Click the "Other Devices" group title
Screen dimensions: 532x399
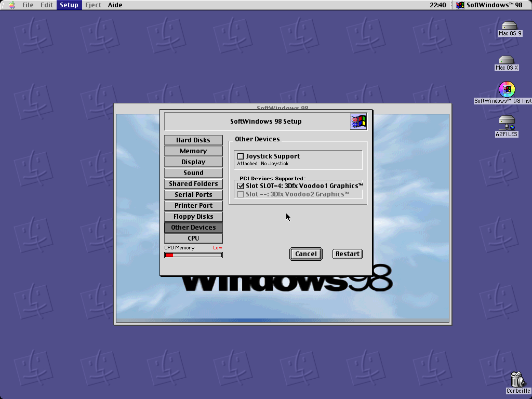click(x=257, y=139)
